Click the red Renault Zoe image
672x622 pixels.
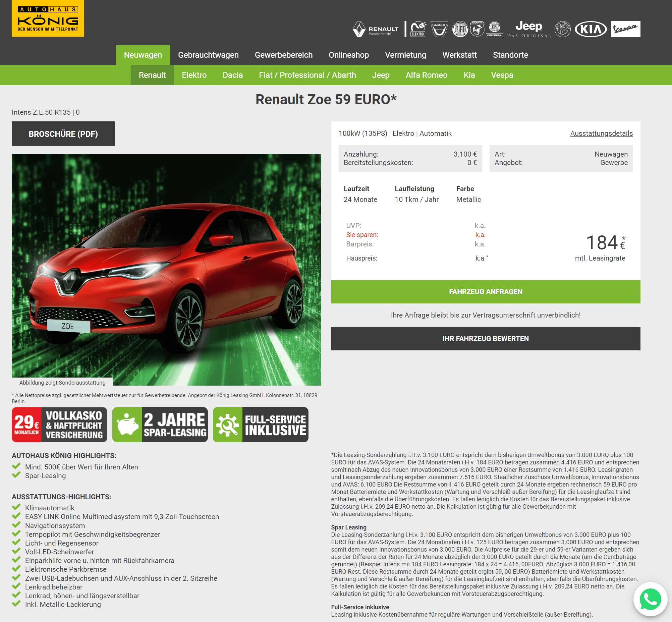tap(166, 270)
